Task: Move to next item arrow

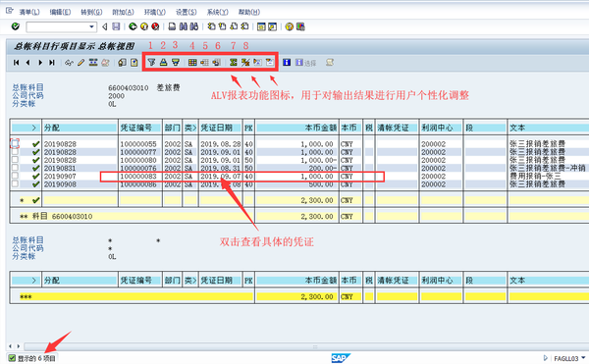Action: (x=40, y=63)
